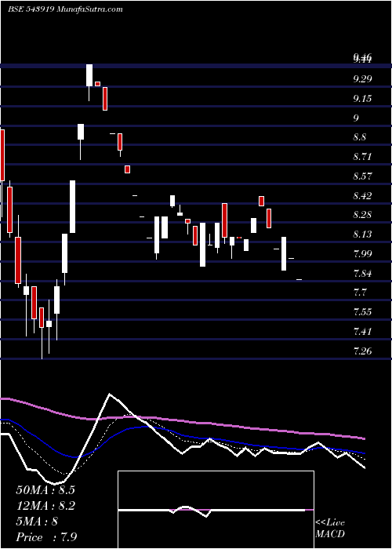Screen dimensions: 392x549
Task: Select the 5MA : 8 readout
Action: pyautogui.click(x=37, y=522)
